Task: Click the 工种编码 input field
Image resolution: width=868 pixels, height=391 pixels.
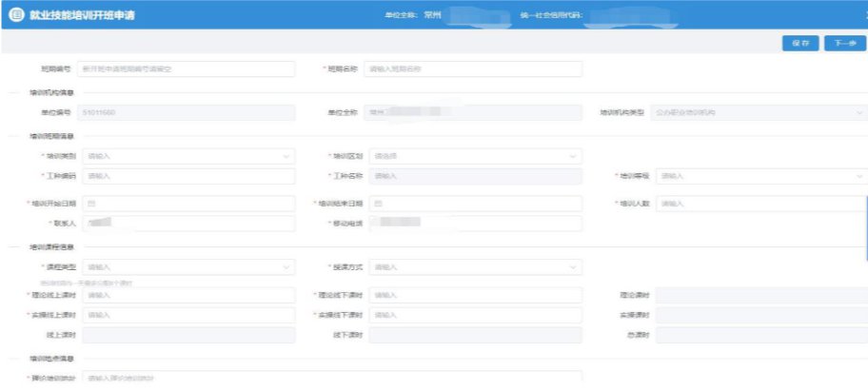Action: coord(187,176)
